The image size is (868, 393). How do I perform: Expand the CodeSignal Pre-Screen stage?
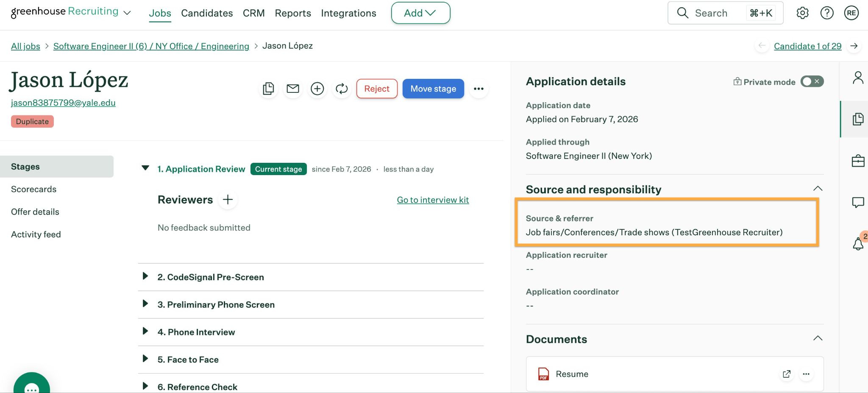[145, 276]
